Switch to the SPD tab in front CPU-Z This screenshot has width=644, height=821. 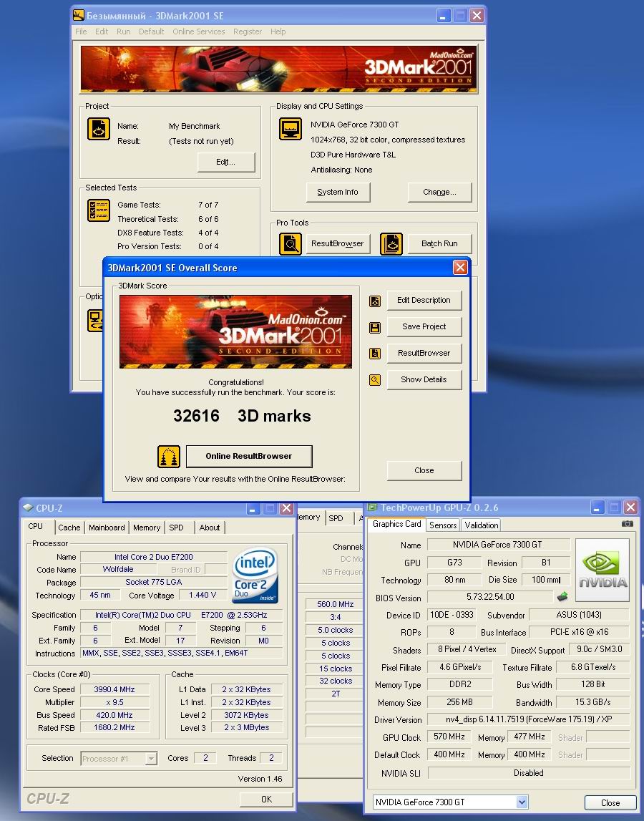[x=177, y=528]
